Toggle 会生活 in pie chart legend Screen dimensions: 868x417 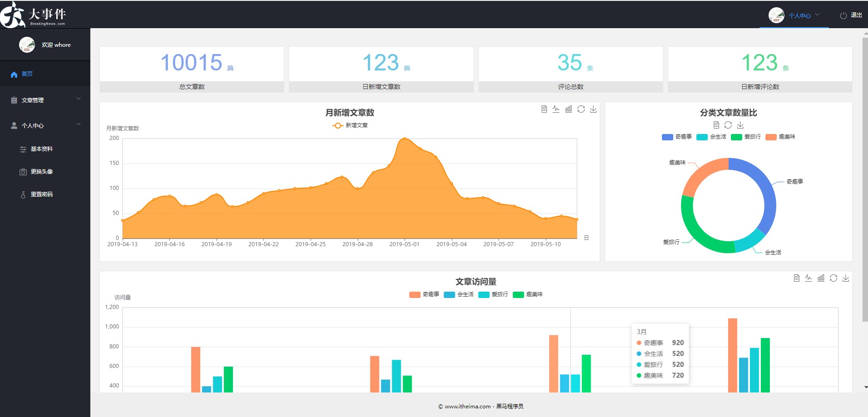coord(711,137)
